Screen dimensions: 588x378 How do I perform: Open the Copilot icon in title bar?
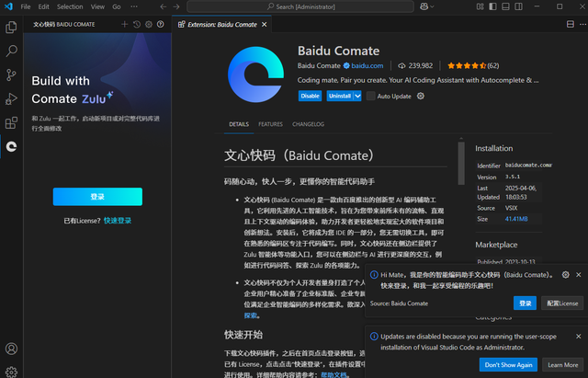pyautogui.click(x=426, y=6)
